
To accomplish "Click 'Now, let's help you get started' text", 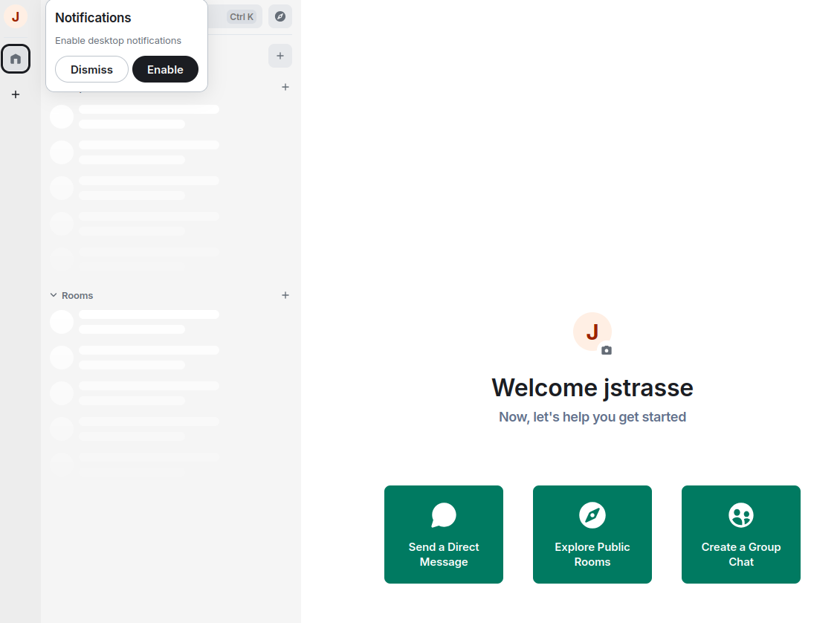I will coord(592,417).
